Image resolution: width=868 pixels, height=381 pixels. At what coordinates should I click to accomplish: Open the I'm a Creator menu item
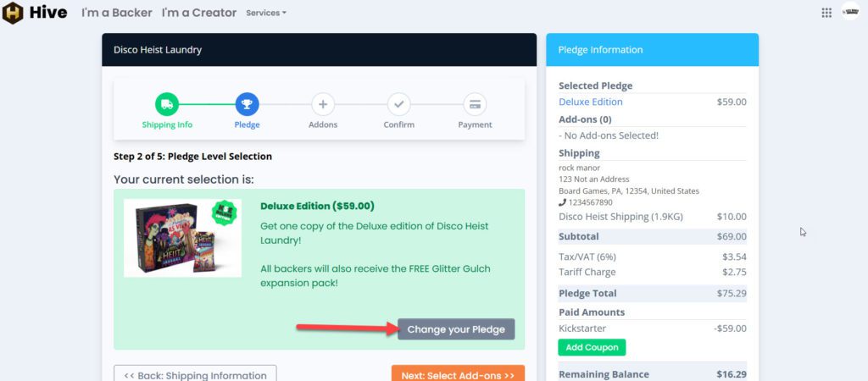click(200, 13)
